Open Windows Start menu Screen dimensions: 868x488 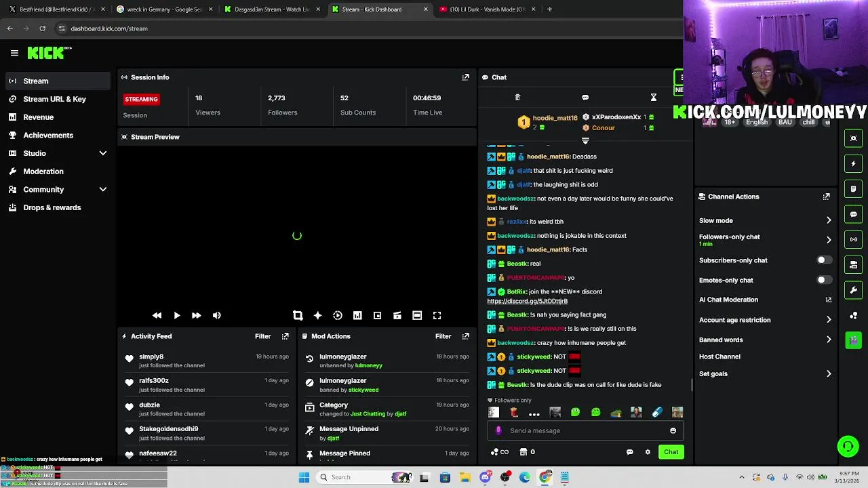(x=304, y=477)
